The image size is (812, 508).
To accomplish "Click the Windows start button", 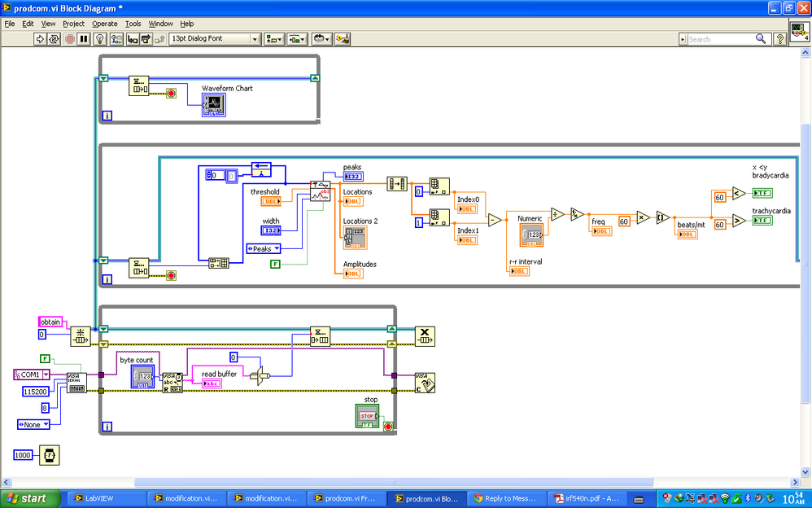I will click(x=30, y=499).
